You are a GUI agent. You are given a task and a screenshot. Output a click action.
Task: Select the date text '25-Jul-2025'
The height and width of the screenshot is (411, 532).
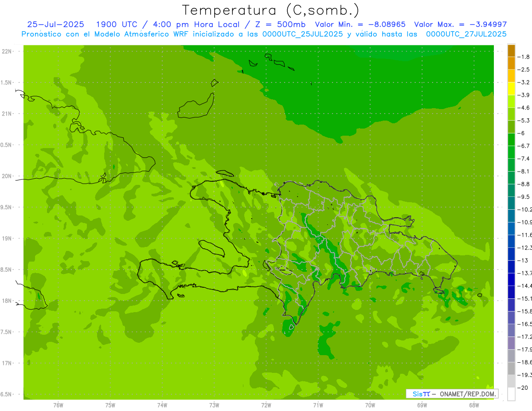(x=56, y=24)
